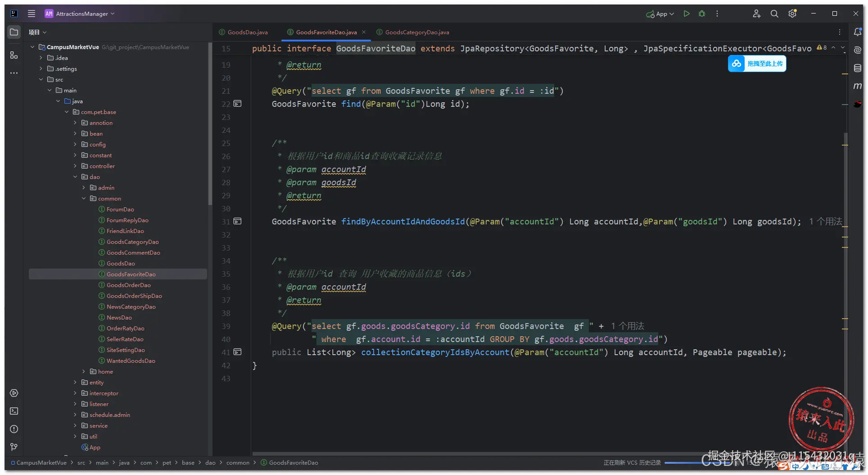The image size is (868, 475).
Task: Open the Structure tool window icon
Action: (x=14, y=55)
